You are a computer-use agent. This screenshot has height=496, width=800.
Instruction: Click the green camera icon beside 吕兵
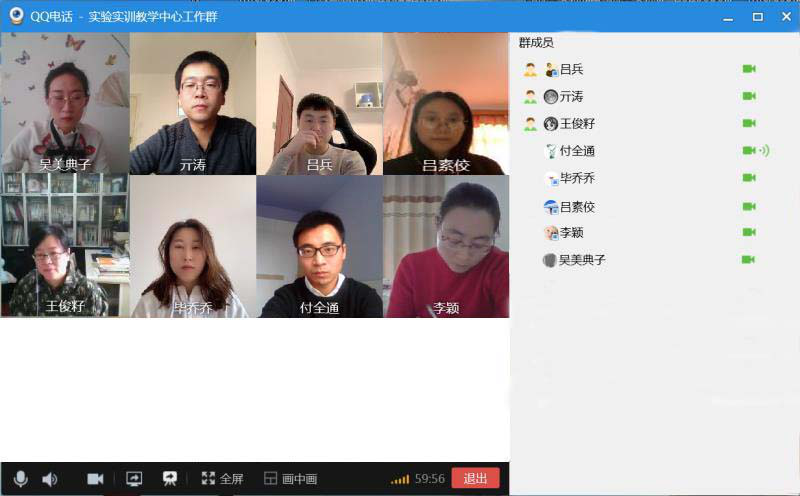749,69
